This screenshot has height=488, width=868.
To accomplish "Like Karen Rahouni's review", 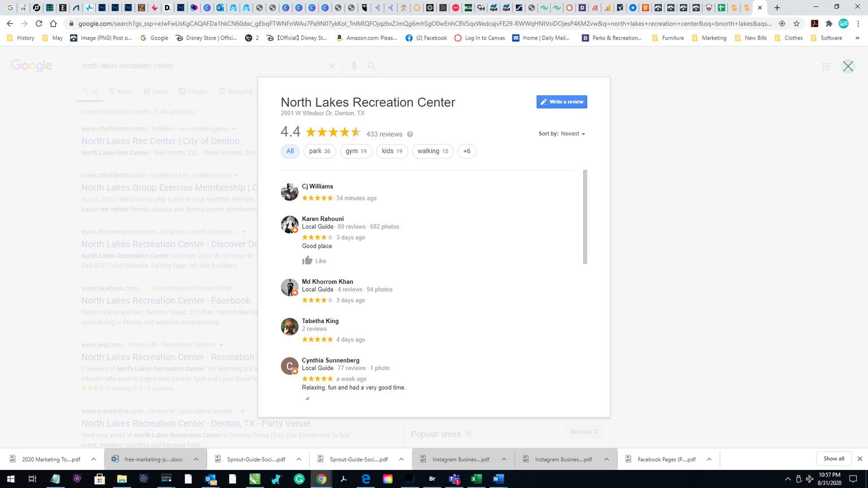I will click(x=314, y=260).
